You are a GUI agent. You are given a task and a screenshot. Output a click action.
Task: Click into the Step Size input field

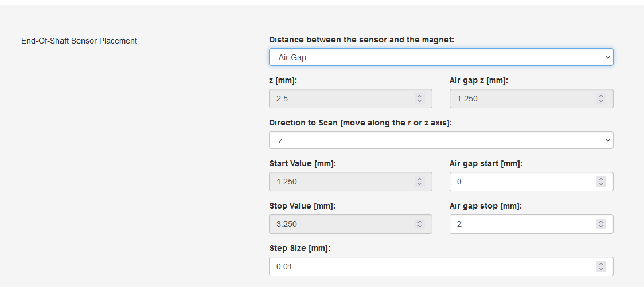click(441, 266)
